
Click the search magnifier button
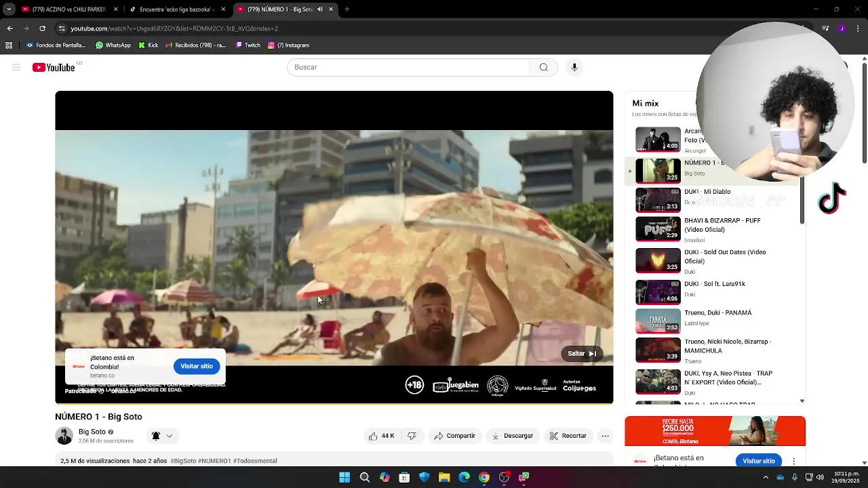[x=543, y=67]
